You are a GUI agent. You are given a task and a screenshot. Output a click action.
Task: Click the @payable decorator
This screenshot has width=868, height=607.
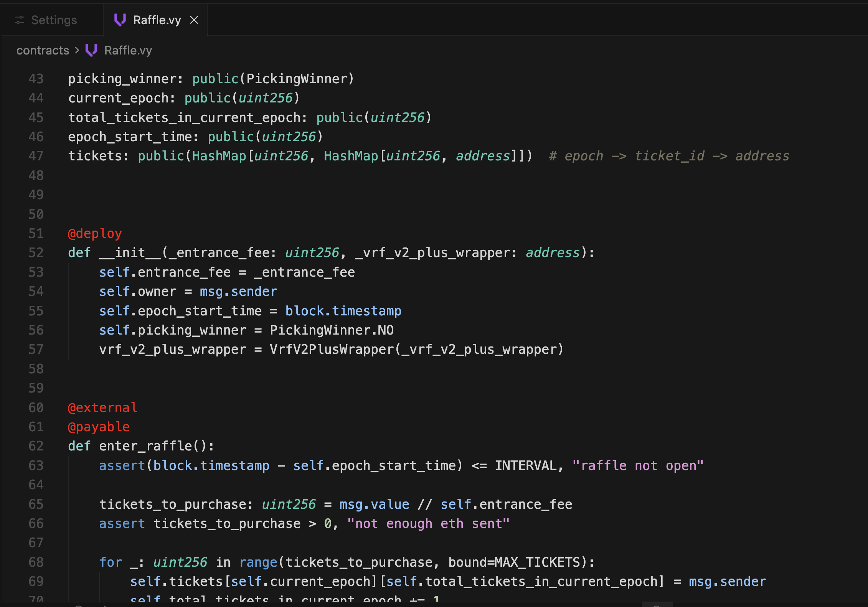[x=99, y=427]
